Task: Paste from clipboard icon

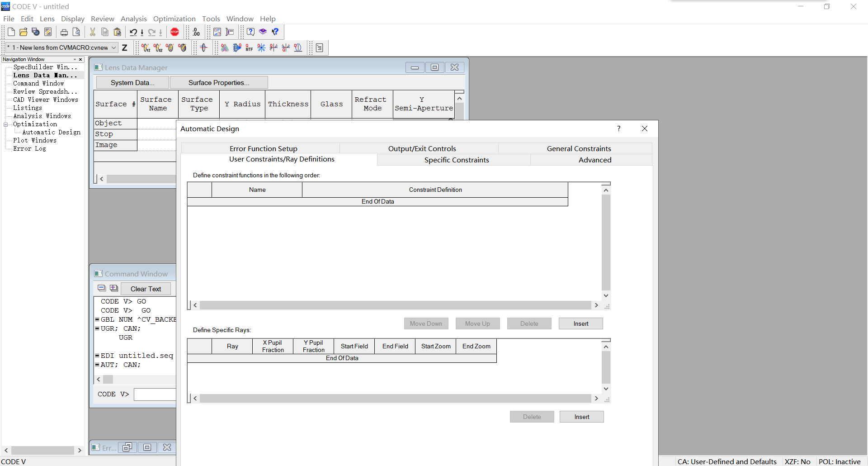Action: click(x=118, y=32)
